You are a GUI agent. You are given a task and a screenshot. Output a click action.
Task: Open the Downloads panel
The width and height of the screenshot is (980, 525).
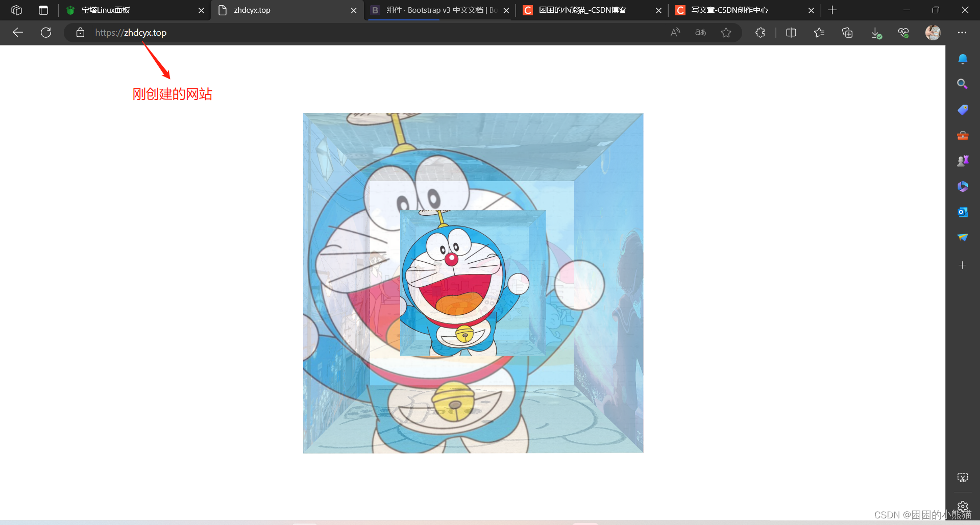[876, 33]
